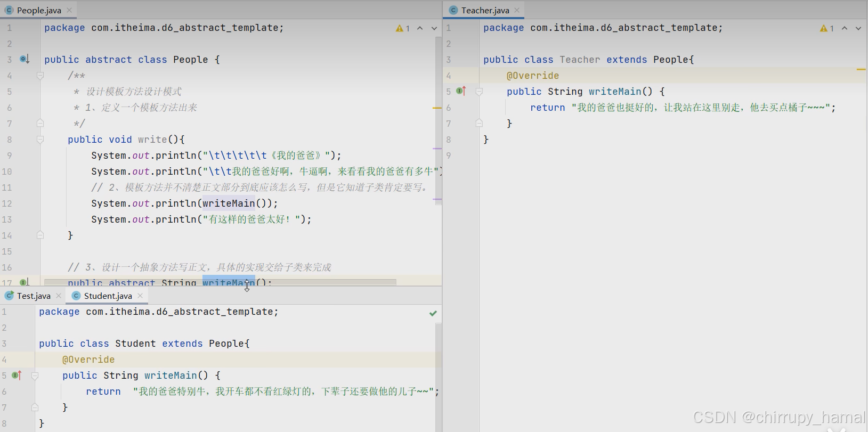Click the comment on People line 16
Screen dimensions: 868x432
pyautogui.click(x=199, y=267)
